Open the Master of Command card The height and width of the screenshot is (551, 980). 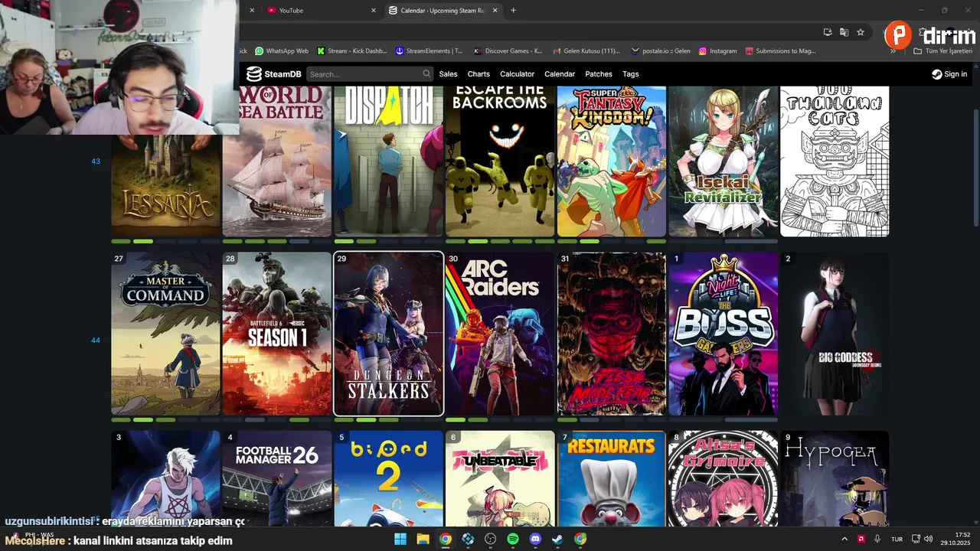point(165,334)
